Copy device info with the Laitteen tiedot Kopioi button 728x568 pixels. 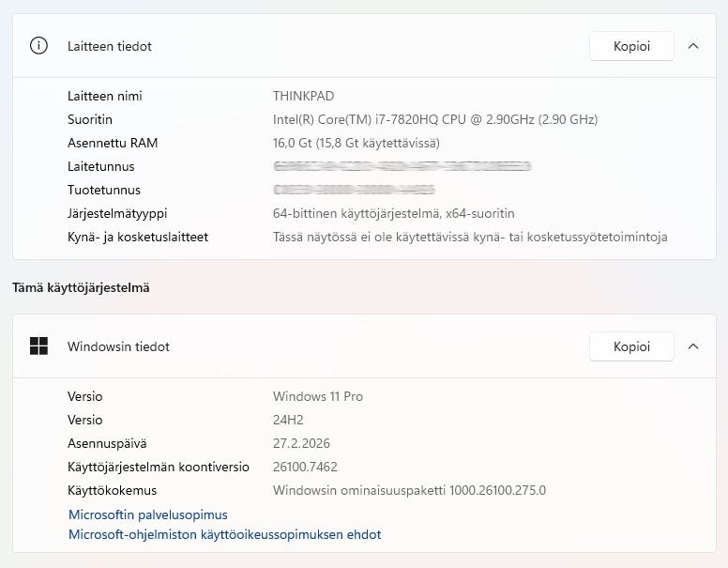point(631,46)
